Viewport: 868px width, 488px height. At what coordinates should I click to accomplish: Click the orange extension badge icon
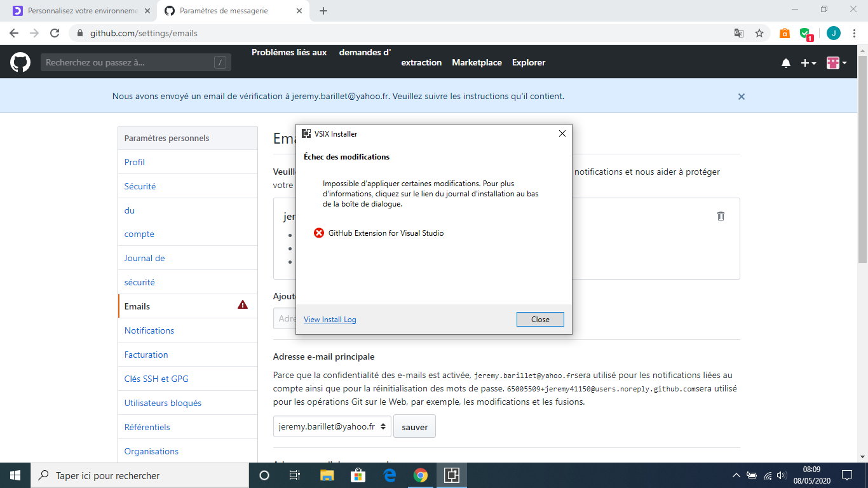[x=784, y=32]
